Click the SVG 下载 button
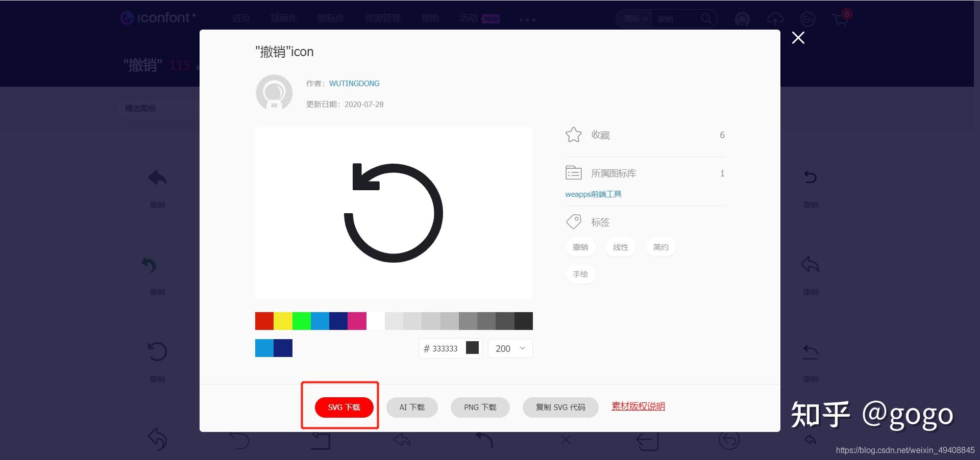Image resolution: width=980 pixels, height=460 pixels. pos(343,407)
